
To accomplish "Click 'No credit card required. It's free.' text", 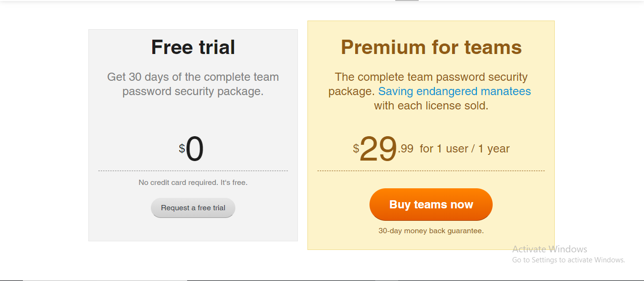I will (193, 183).
